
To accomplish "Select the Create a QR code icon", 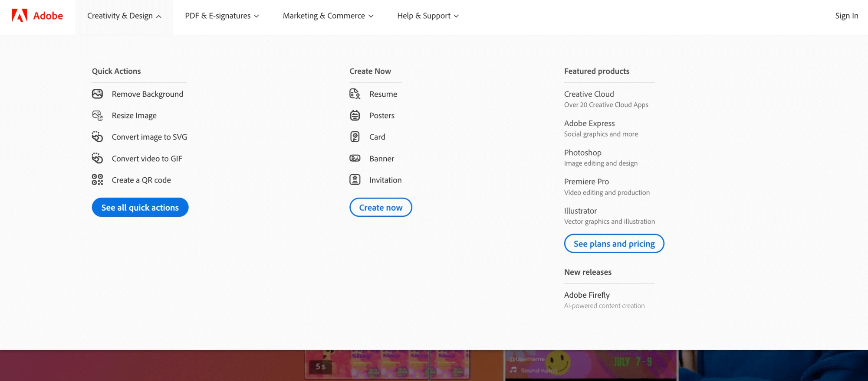I will (97, 180).
